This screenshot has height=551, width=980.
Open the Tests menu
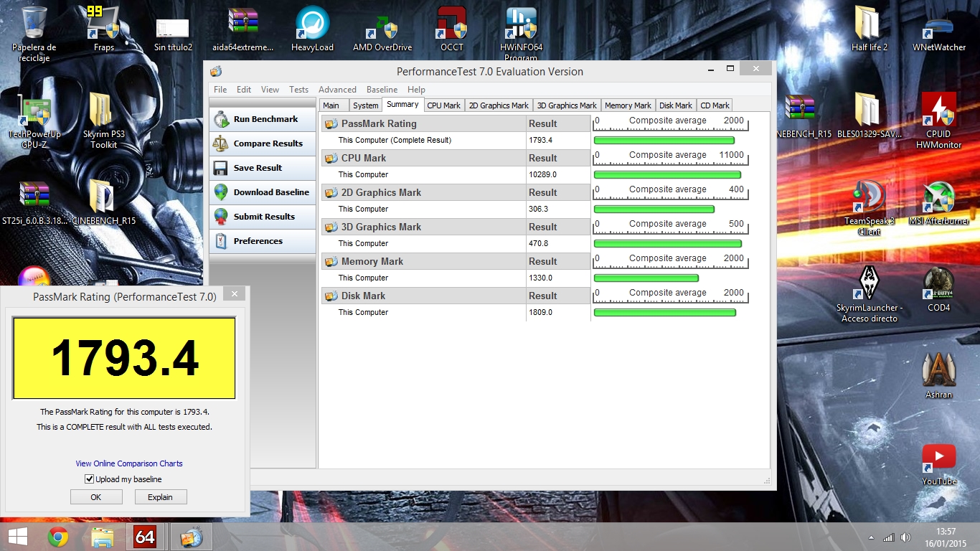point(298,90)
